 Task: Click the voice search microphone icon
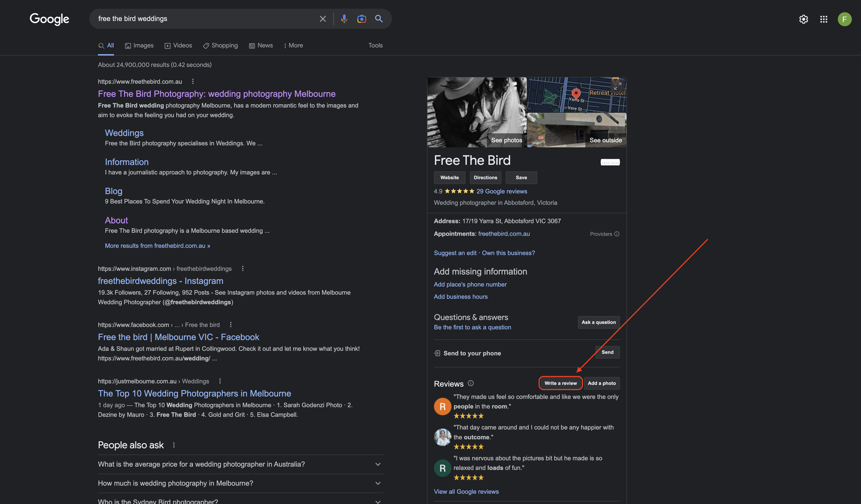click(x=344, y=19)
